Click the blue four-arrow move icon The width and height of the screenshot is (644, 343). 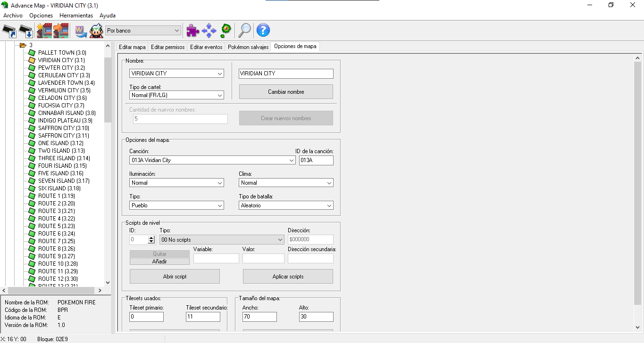[x=209, y=31]
